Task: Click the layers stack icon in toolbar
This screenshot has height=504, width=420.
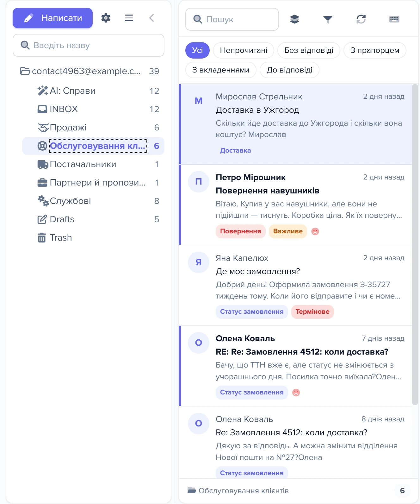Action: pyautogui.click(x=294, y=19)
